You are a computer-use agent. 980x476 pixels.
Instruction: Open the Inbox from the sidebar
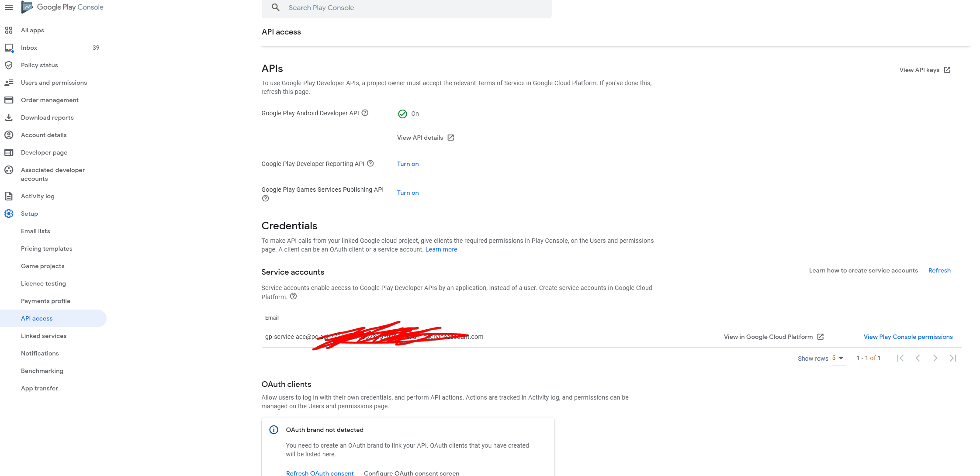29,48
